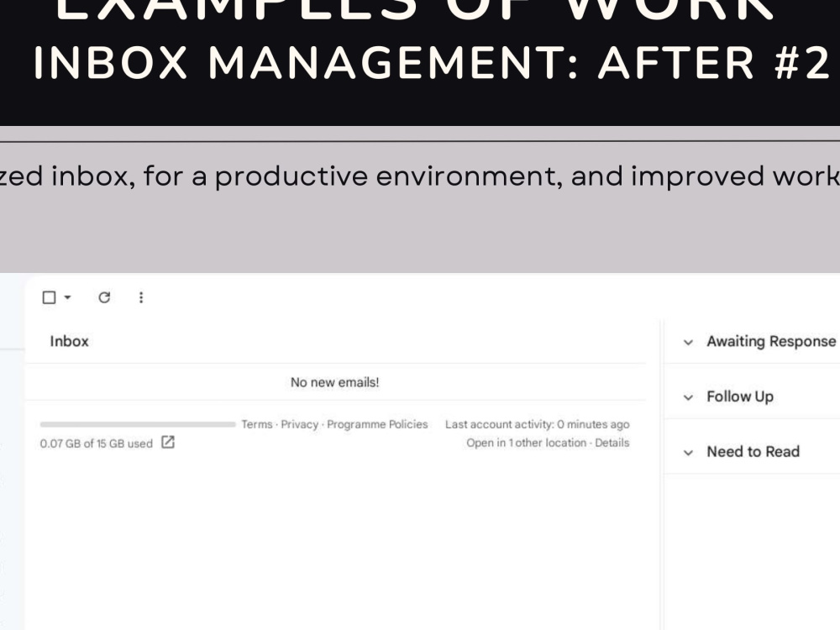
Task: Open the Privacy link
Action: click(x=300, y=424)
